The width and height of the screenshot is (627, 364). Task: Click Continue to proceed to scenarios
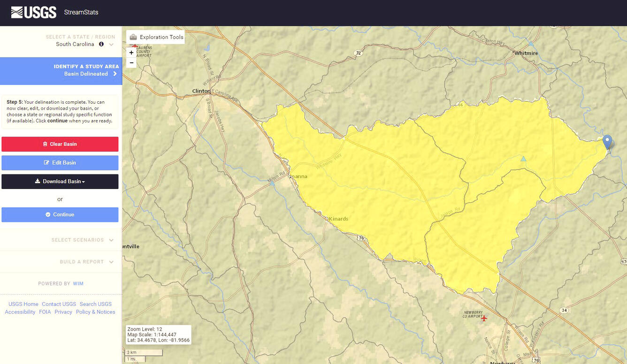pos(60,214)
